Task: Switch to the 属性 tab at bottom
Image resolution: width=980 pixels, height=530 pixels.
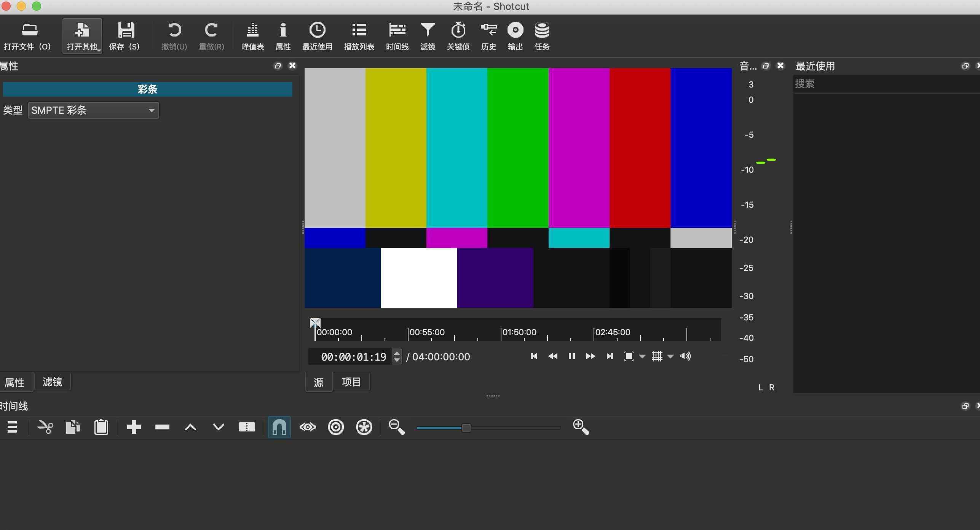Action: pos(15,382)
